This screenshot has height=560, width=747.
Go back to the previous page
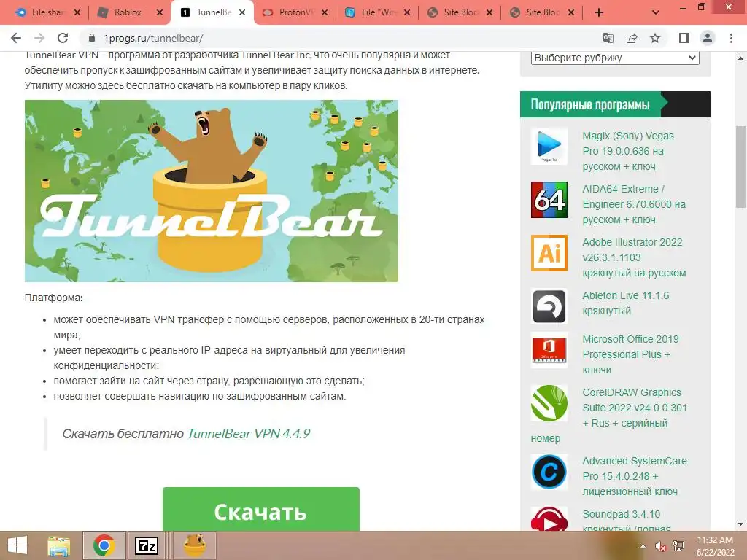click(x=16, y=38)
